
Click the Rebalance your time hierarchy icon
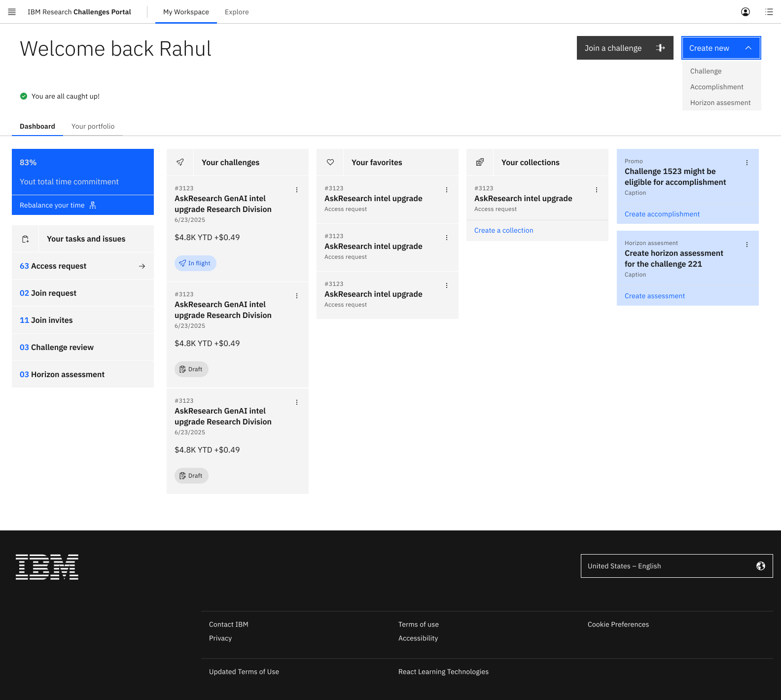click(93, 205)
